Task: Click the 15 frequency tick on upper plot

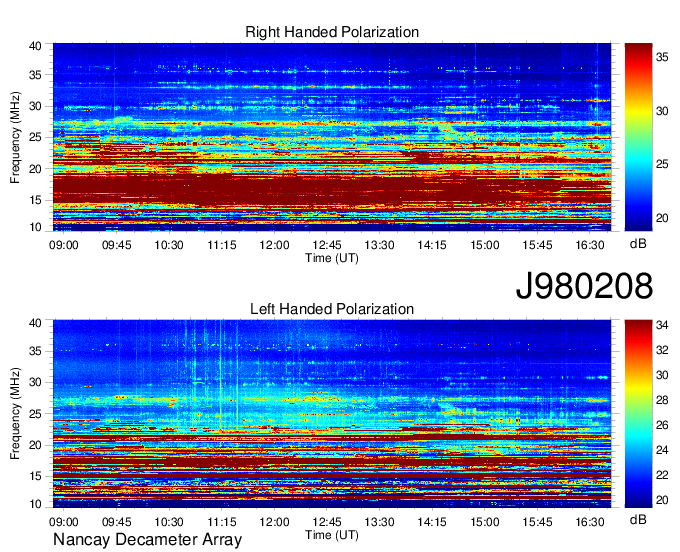Action: [x=36, y=200]
